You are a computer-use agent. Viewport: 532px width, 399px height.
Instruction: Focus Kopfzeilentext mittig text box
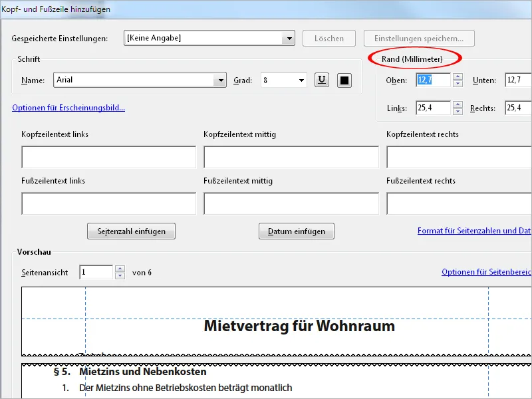[x=291, y=157]
